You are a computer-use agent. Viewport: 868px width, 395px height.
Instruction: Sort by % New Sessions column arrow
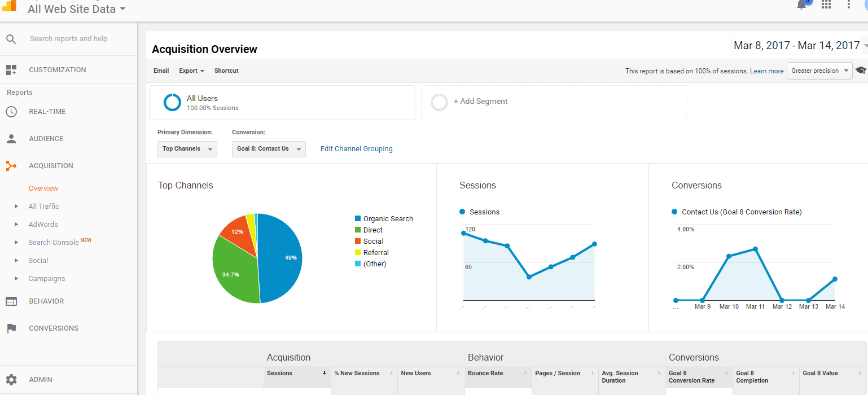click(391, 373)
